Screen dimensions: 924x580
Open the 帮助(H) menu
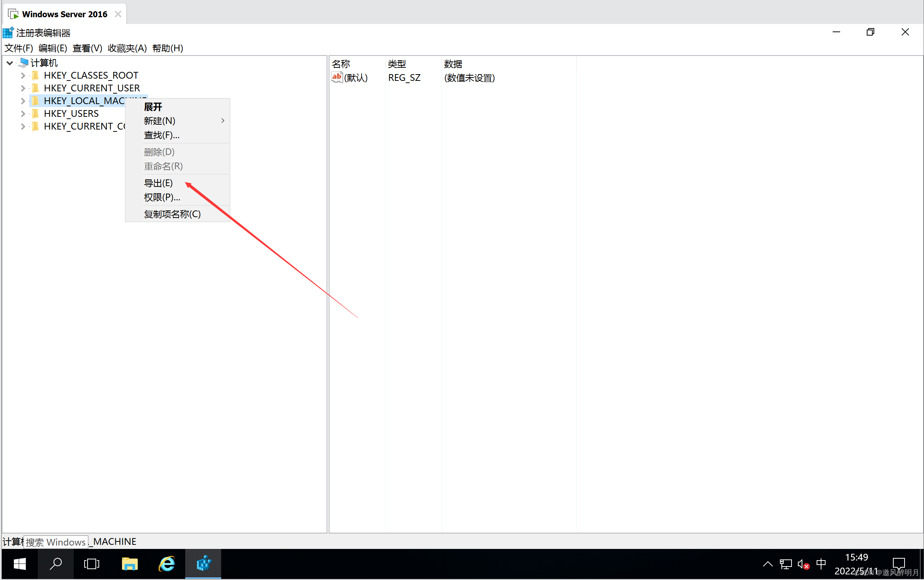tap(168, 48)
